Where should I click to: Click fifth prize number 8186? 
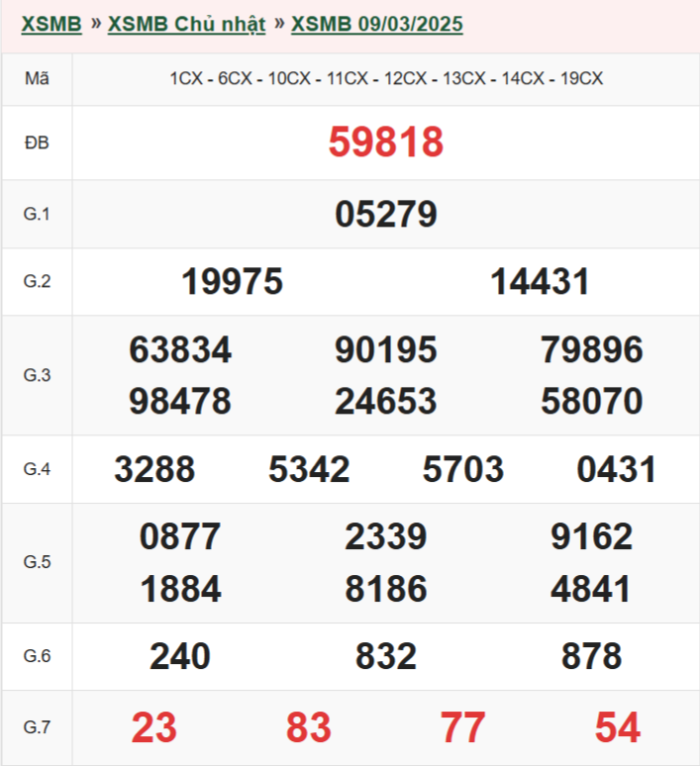pos(386,589)
